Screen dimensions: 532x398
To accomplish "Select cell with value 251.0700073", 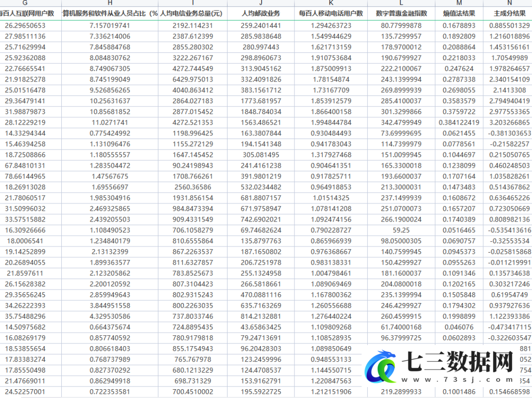I will (x=401, y=209).
